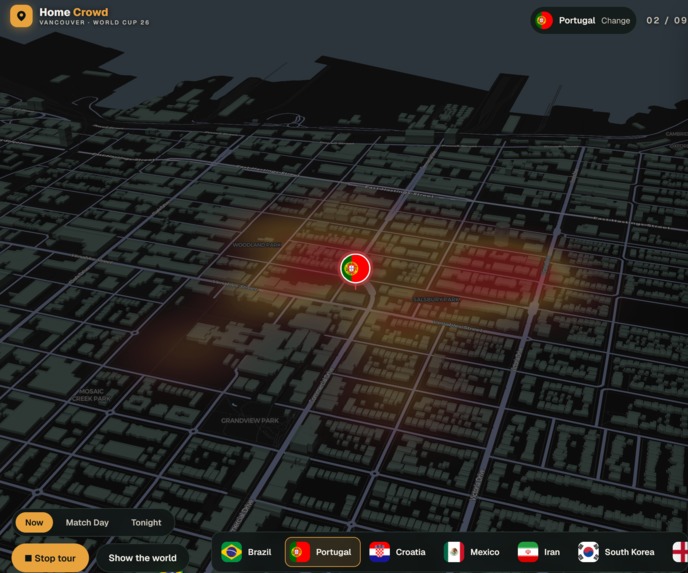Switch to the Tonight tab
This screenshot has height=573, width=688.
point(146,523)
